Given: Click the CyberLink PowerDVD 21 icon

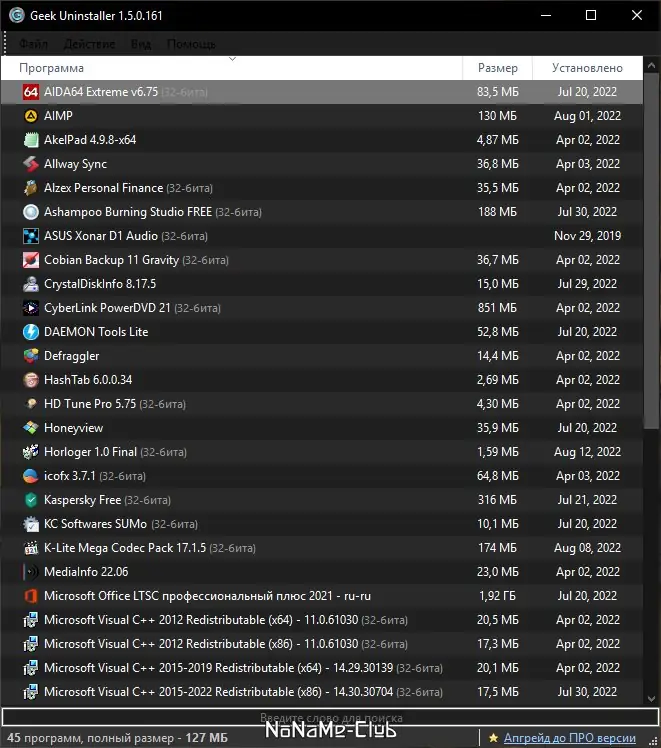Looking at the screenshot, I should coord(31,308).
